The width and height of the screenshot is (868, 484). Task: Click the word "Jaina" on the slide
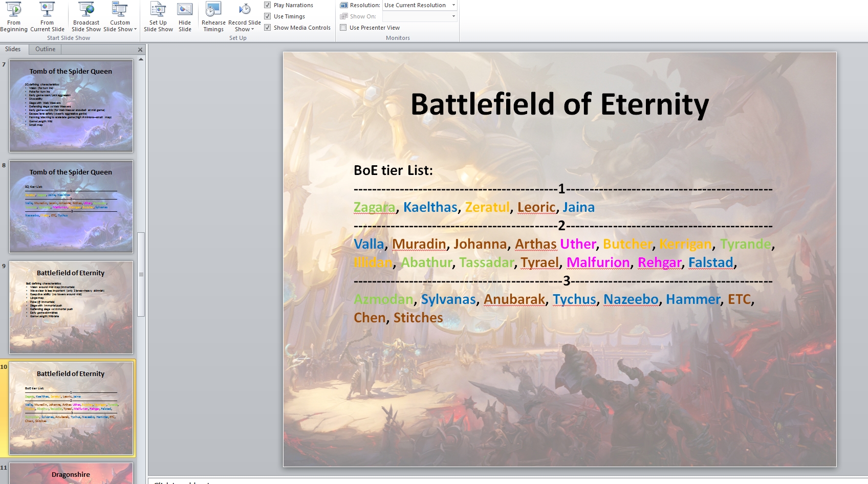(x=579, y=207)
